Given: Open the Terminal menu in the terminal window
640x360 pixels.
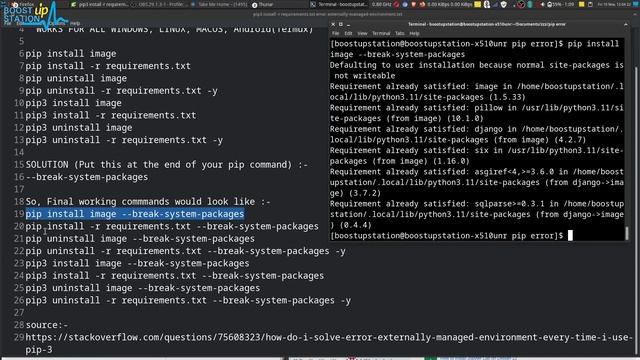Looking at the screenshot, I should point(381,33).
